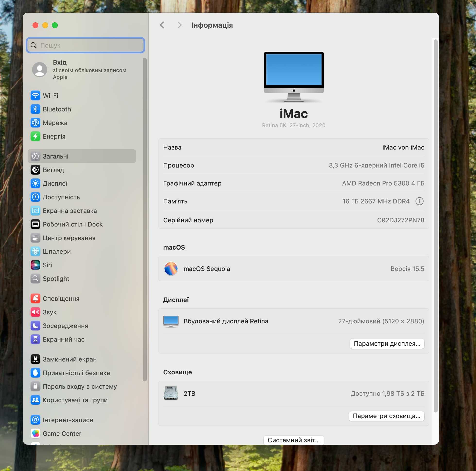Click the macOS Sequoia label

[207, 269]
